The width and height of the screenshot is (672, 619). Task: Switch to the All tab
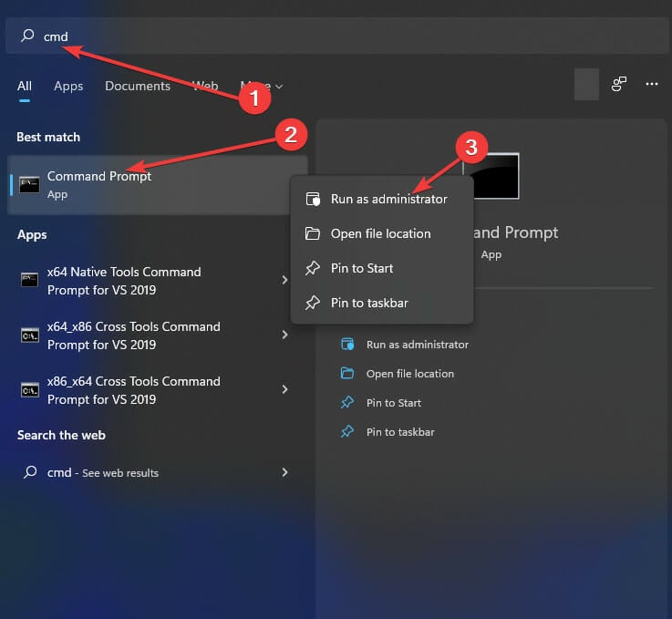pos(25,86)
